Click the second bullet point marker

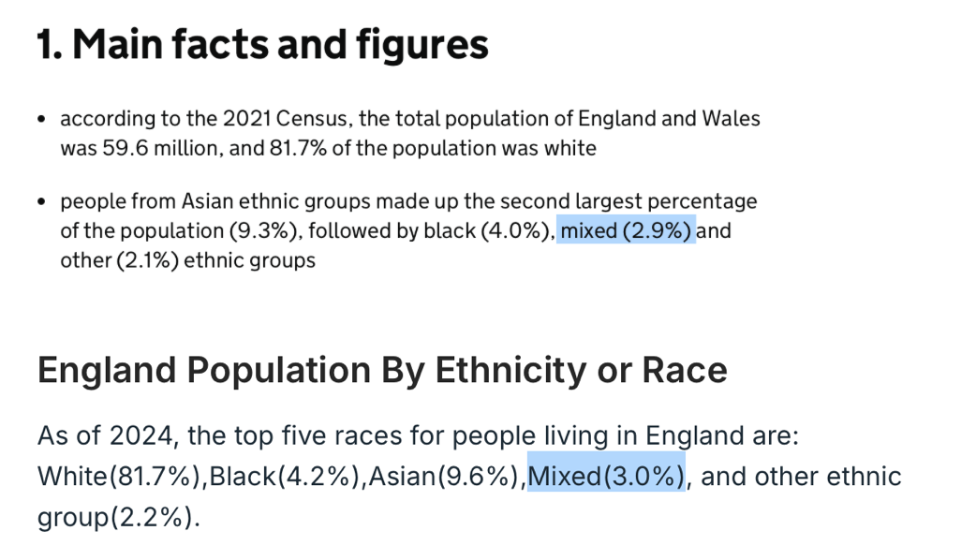[42, 201]
